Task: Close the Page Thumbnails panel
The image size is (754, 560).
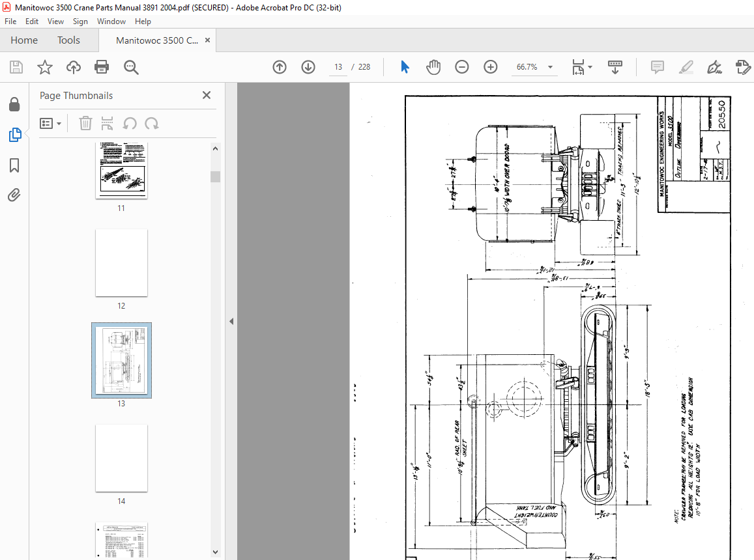Action: click(207, 95)
